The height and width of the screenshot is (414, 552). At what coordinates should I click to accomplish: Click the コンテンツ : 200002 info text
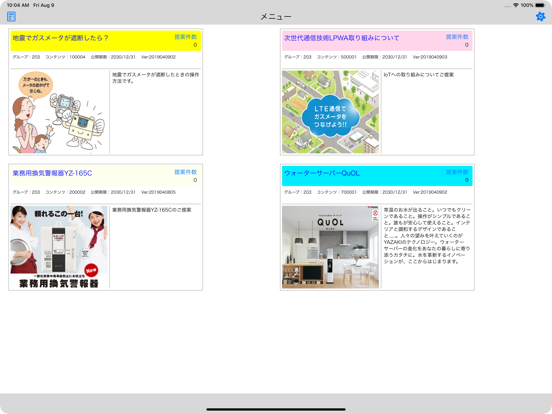pyautogui.click(x=65, y=192)
